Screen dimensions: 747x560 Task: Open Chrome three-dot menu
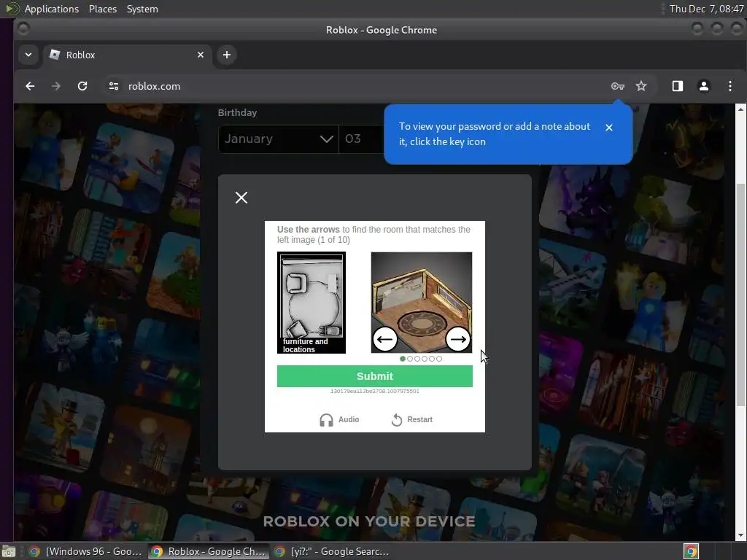729,86
